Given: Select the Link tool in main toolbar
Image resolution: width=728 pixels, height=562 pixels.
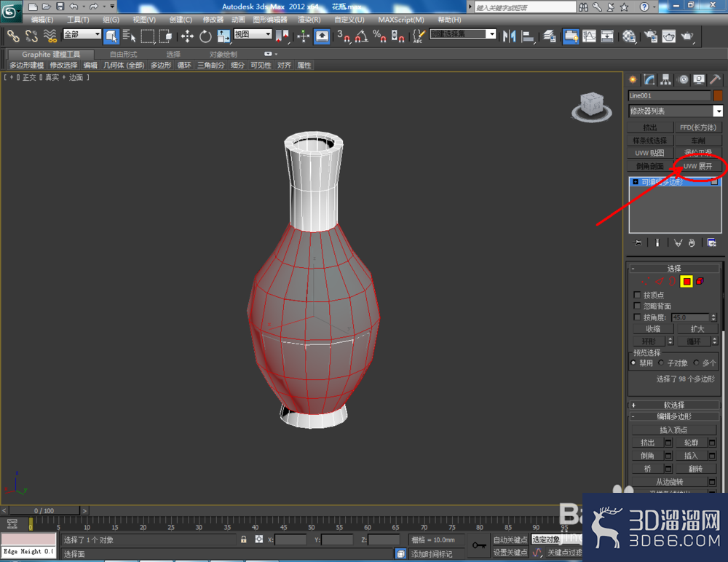Looking at the screenshot, I should pyautogui.click(x=13, y=36).
